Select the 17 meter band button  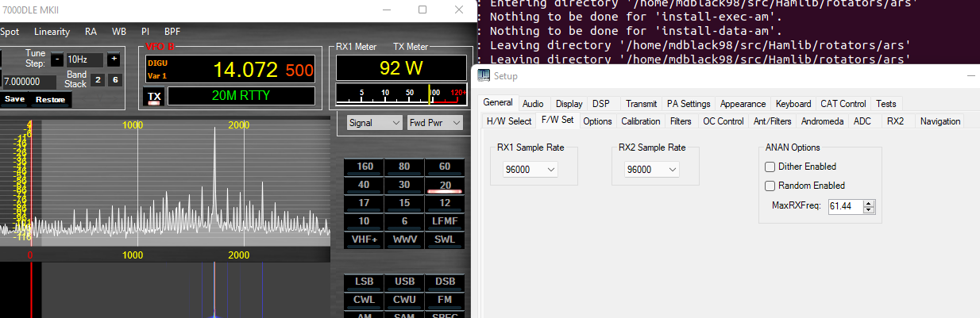tap(364, 203)
